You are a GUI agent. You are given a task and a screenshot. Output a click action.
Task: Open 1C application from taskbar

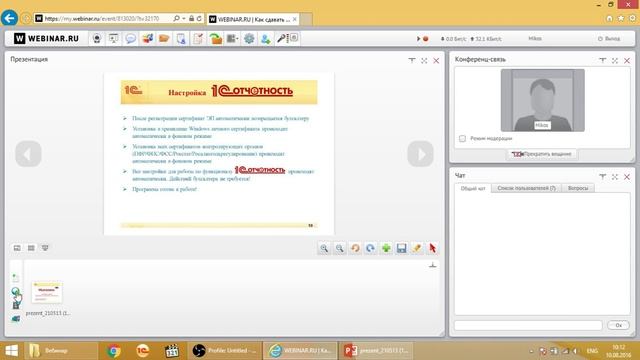tap(142, 351)
